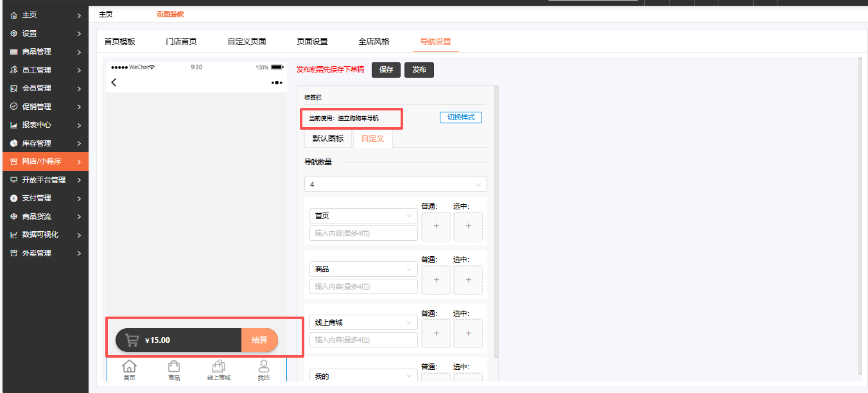Open the 全店风格 tab
868x393 pixels.
tap(374, 41)
